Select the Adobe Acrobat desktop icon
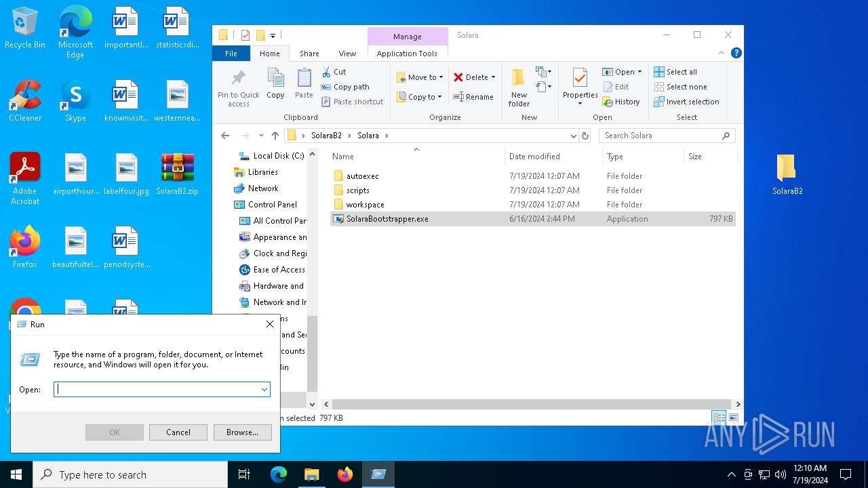 tap(25, 179)
